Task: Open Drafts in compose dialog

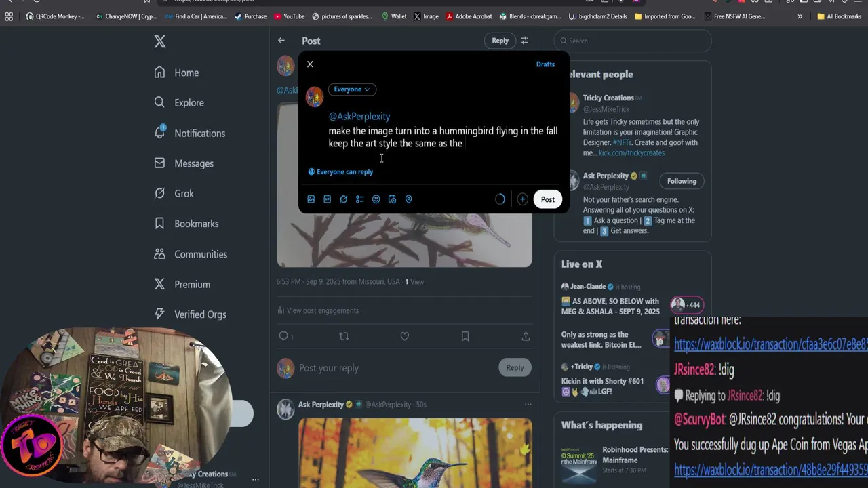Action: (545, 64)
